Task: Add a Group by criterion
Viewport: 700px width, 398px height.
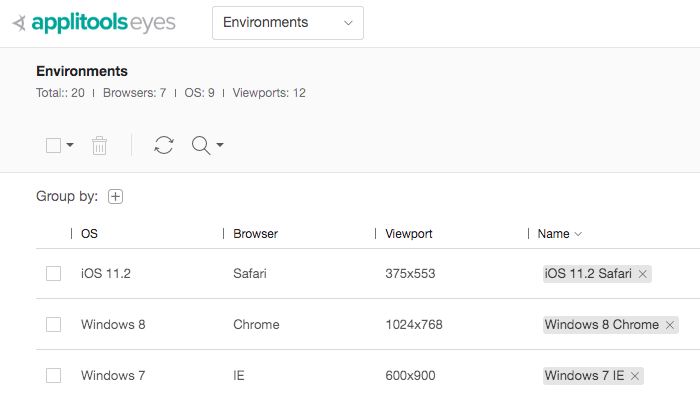Action: [116, 196]
